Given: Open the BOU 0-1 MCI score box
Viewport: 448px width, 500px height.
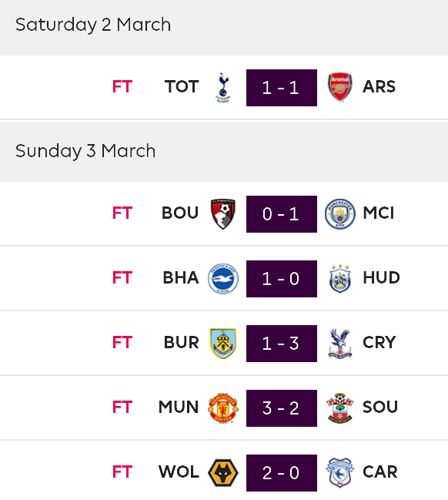Looking at the screenshot, I should (282, 214).
